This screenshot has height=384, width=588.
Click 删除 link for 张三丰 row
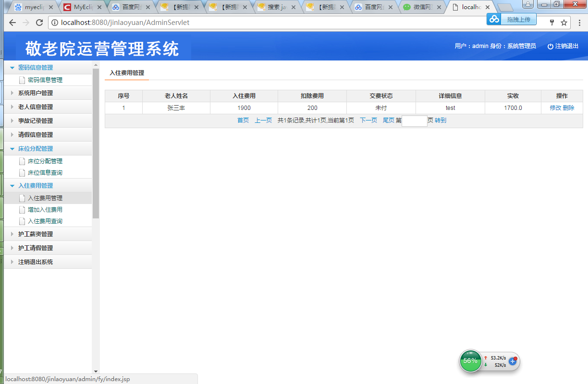(x=568, y=108)
